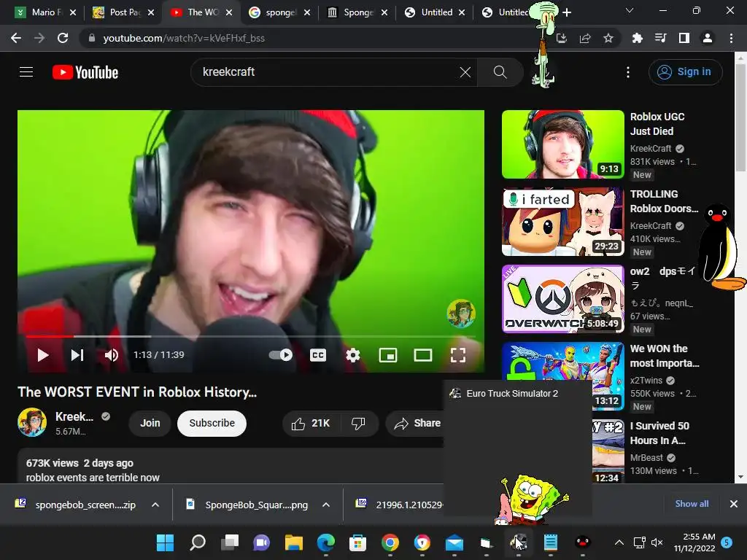Image resolution: width=747 pixels, height=560 pixels.
Task: Click the address bar URL
Action: (183, 38)
